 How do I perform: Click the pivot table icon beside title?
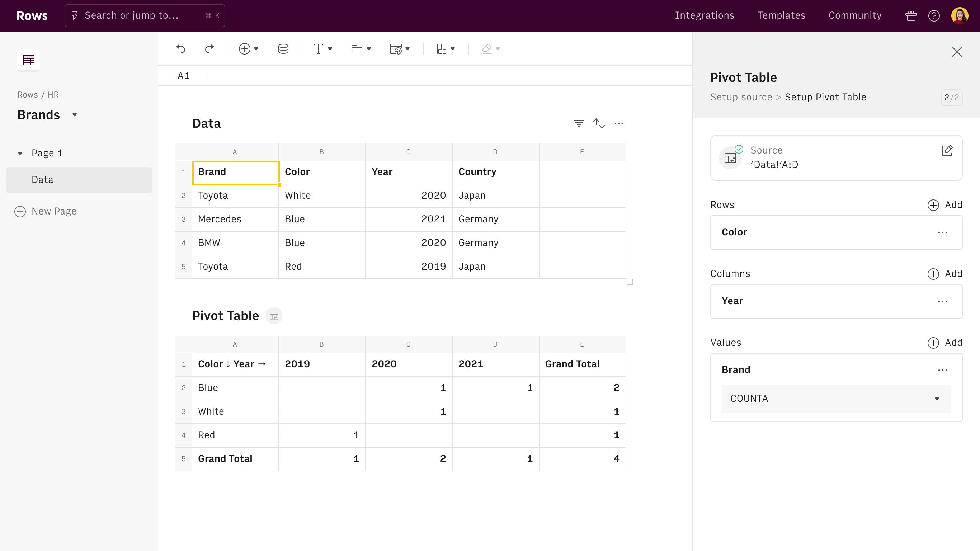[274, 316]
